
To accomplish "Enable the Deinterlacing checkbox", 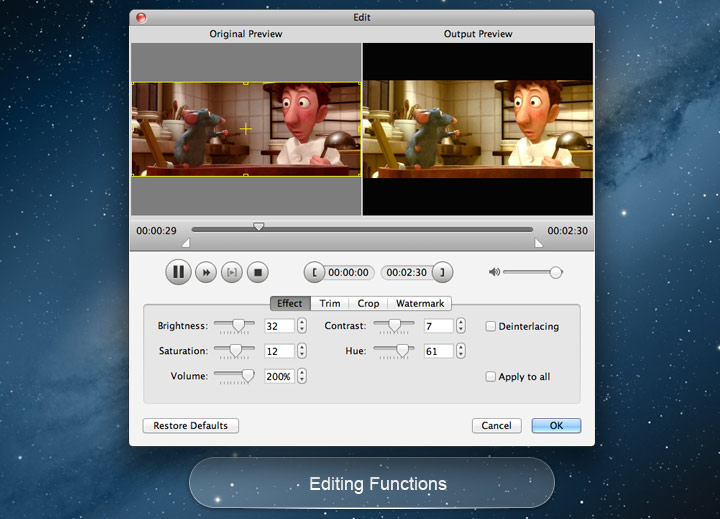I will pyautogui.click(x=490, y=326).
